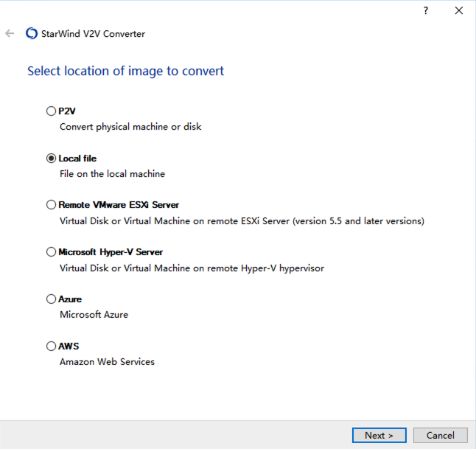Click the Next button
Screen dimensions: 476x449
tap(379, 435)
